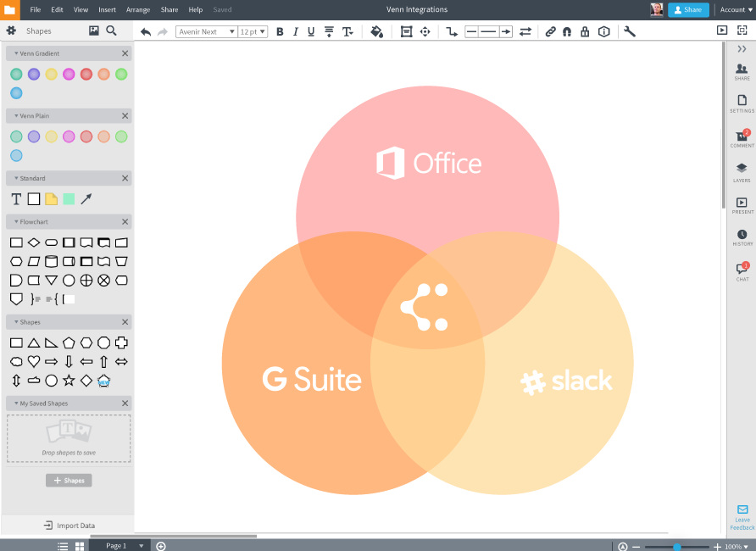Open the File menu
This screenshot has height=551, width=756.
click(36, 9)
